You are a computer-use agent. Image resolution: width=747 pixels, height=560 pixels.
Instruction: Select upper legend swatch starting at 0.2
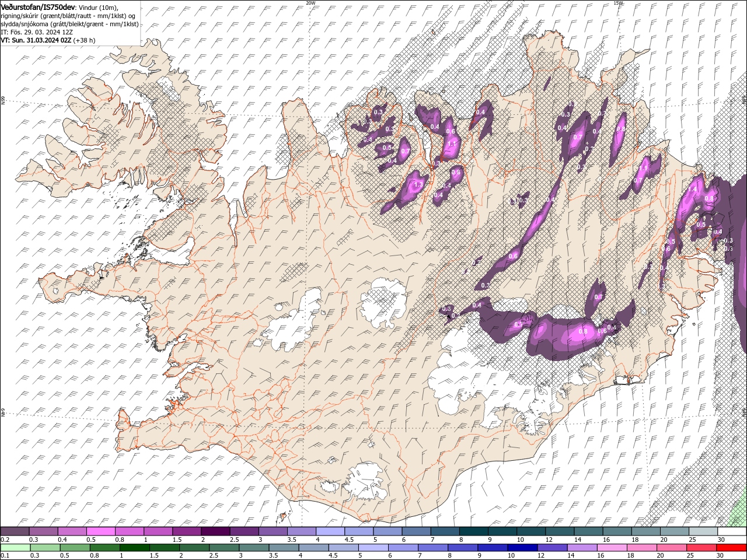(15, 531)
